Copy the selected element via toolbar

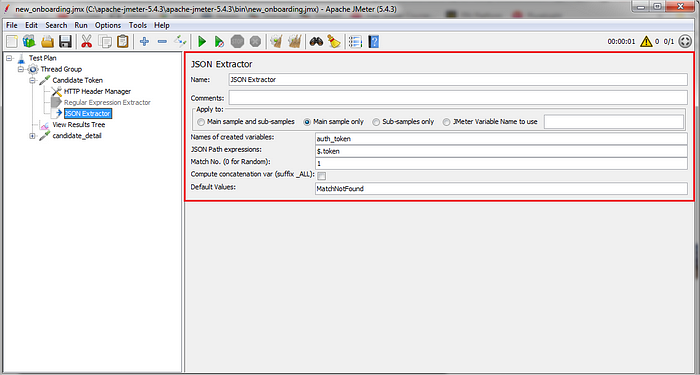(106, 42)
